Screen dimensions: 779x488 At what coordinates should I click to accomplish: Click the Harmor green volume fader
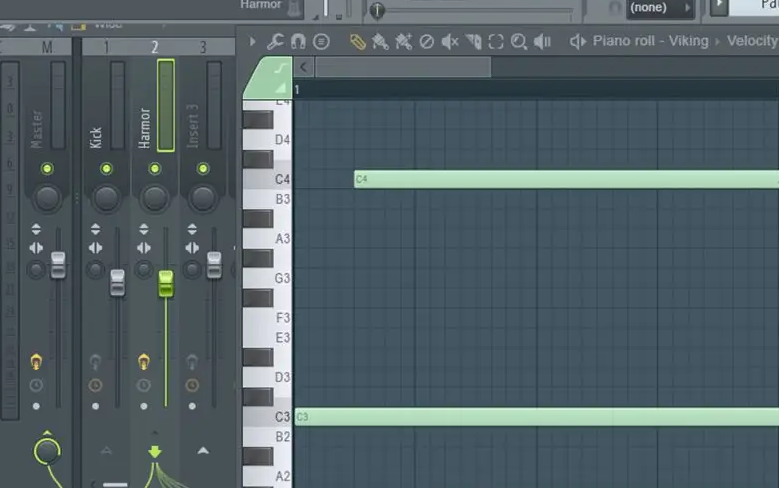point(166,284)
